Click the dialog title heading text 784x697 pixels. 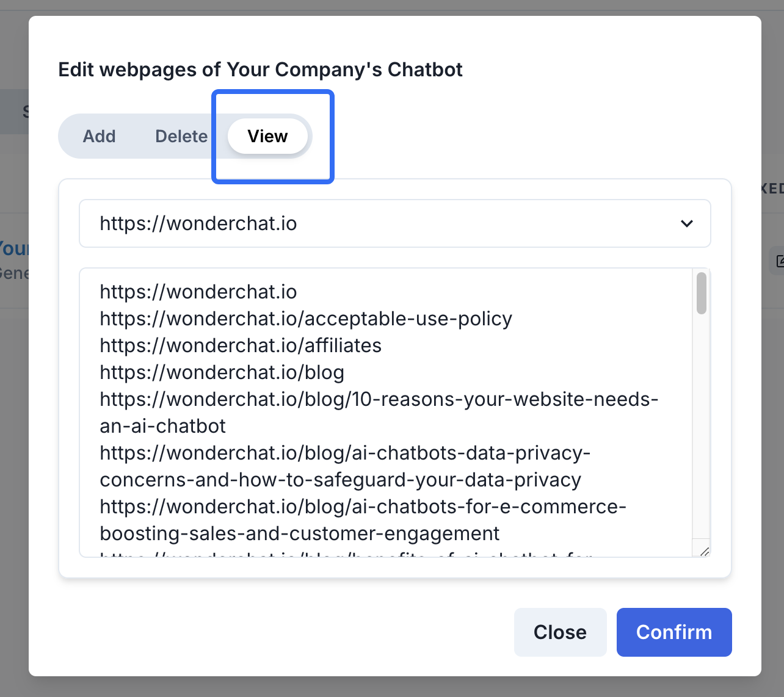click(260, 70)
